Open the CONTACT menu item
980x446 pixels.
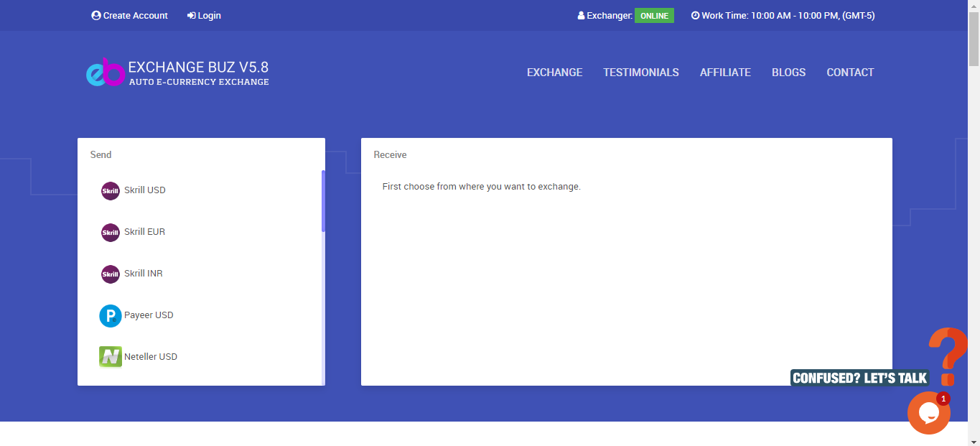[x=850, y=73]
